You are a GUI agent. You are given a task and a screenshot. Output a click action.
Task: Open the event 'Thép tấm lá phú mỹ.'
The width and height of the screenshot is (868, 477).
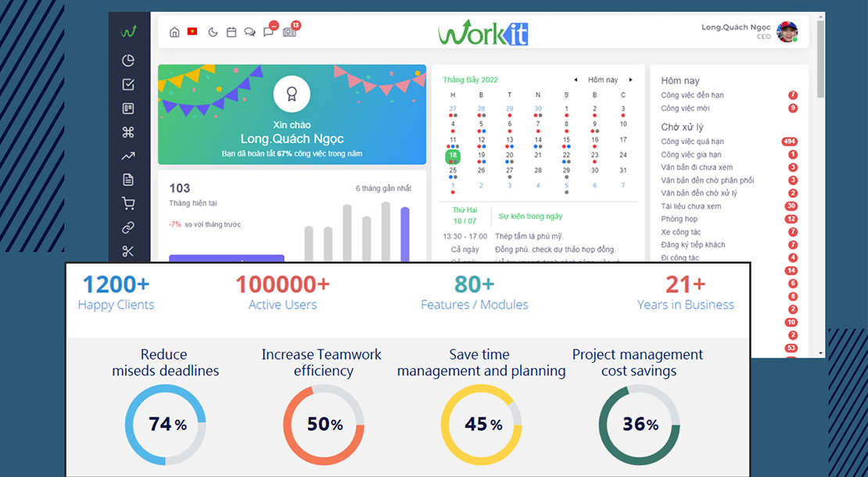529,236
